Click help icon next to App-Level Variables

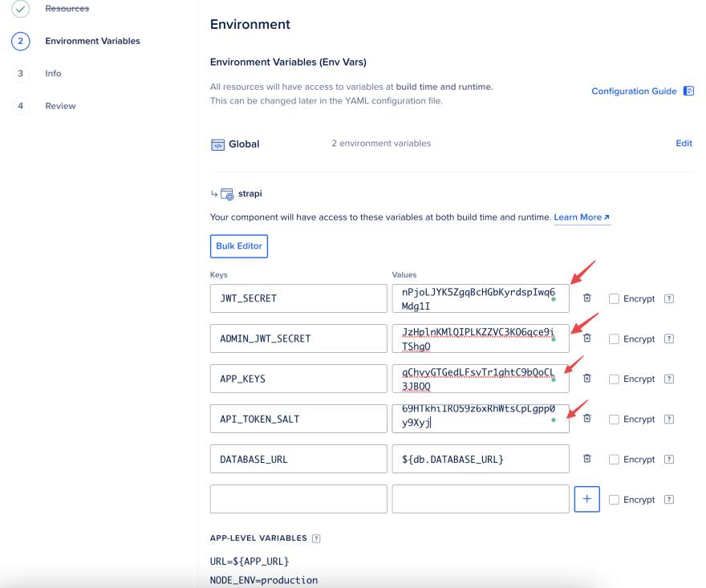tap(316, 538)
